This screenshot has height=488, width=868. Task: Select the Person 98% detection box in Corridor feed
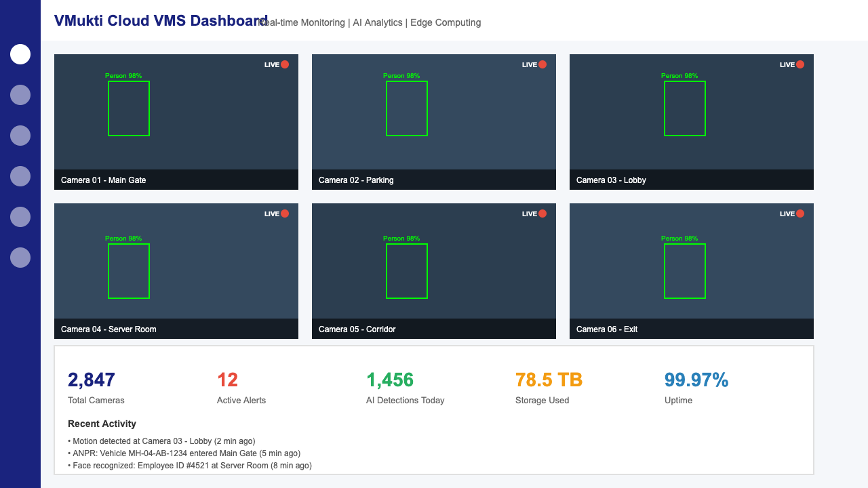407,271
